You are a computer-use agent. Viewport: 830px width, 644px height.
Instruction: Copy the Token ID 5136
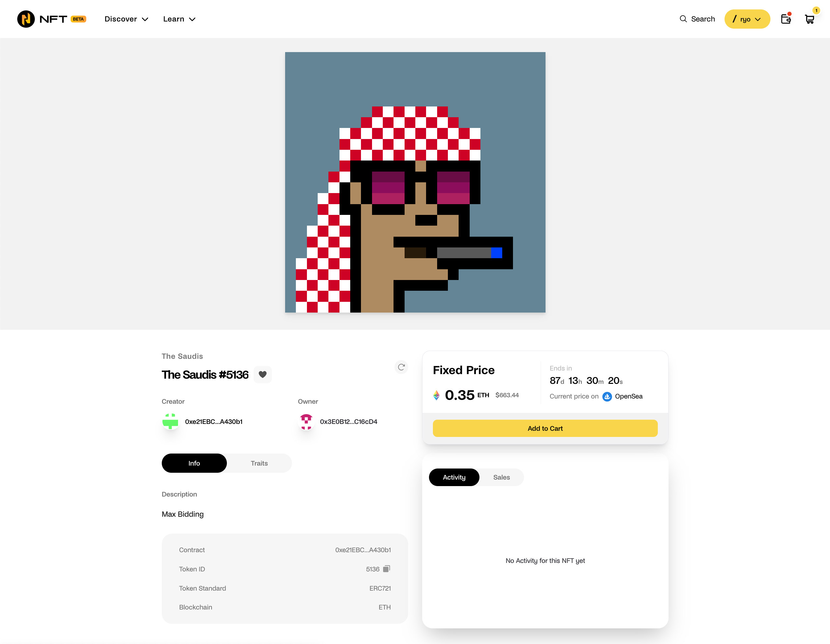[386, 569]
